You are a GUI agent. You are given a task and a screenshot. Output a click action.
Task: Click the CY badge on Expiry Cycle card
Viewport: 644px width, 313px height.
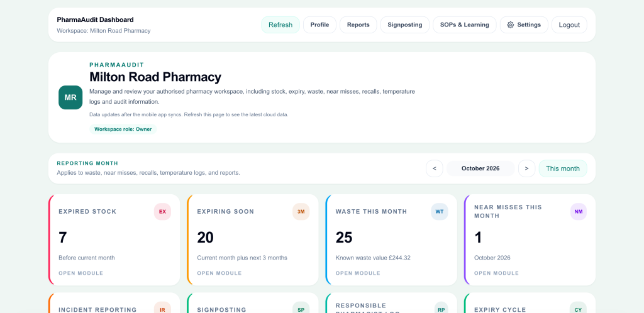coord(579,309)
